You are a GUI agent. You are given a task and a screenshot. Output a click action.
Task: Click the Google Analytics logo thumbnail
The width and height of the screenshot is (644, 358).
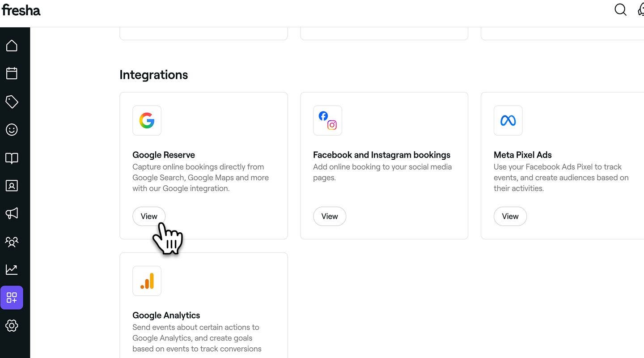(x=147, y=281)
